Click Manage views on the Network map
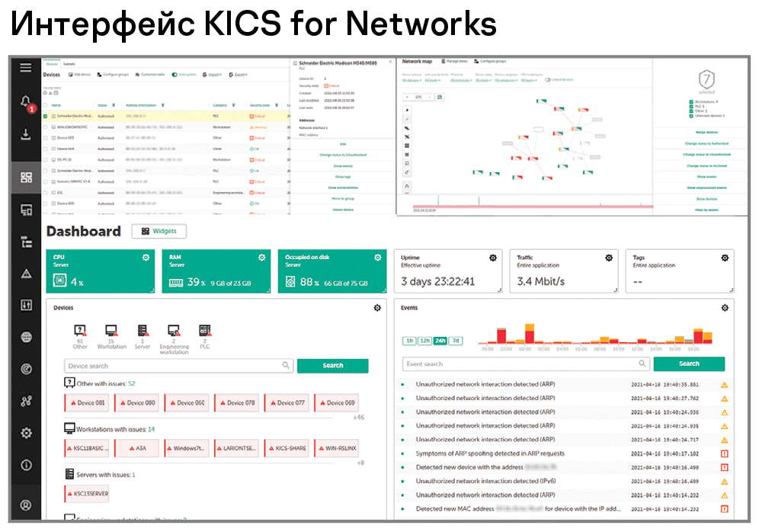The image size is (759, 532). [454, 62]
